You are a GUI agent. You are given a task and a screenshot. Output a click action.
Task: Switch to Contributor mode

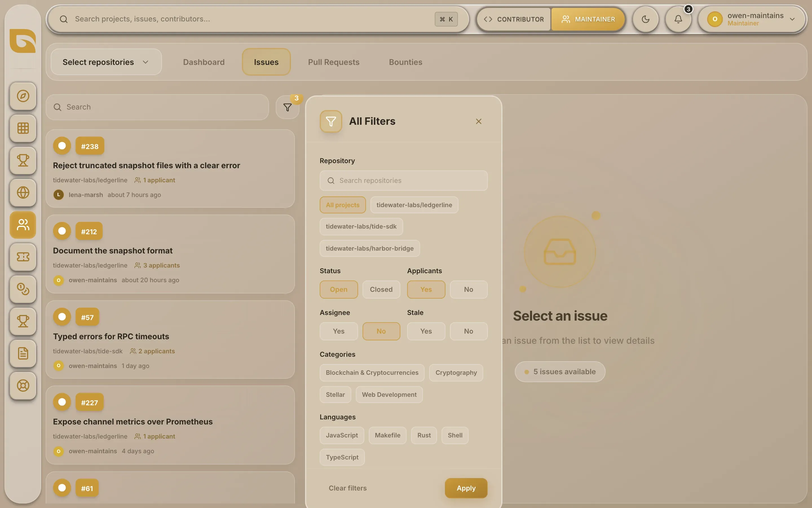pos(514,19)
